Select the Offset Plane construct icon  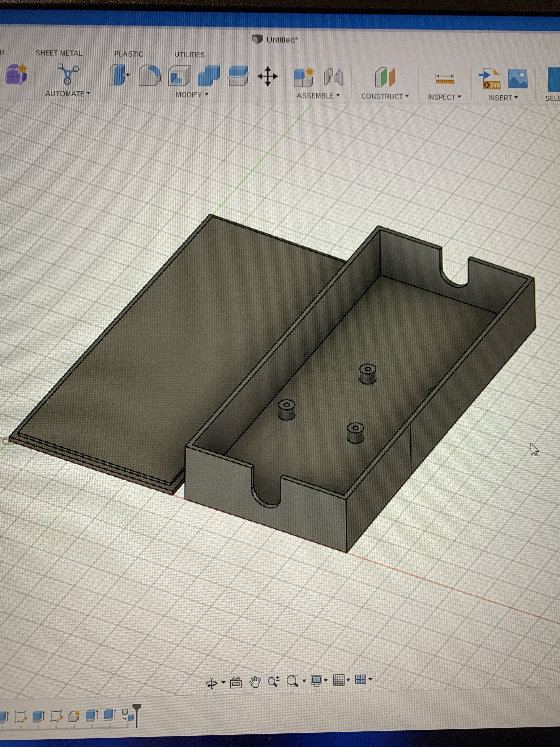[385, 77]
